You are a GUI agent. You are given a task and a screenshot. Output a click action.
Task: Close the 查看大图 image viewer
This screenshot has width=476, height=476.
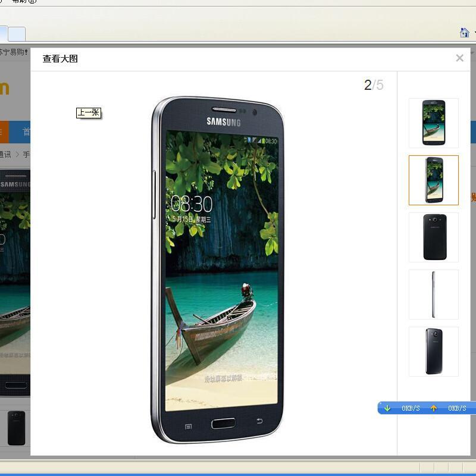pyautogui.click(x=459, y=58)
